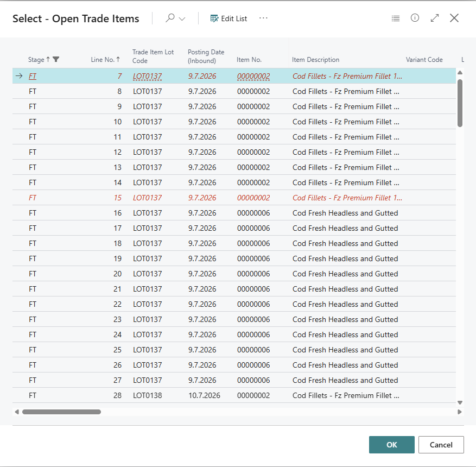The image size is (476, 467).
Task: Open the more options ellipsis menu
Action: point(263,18)
